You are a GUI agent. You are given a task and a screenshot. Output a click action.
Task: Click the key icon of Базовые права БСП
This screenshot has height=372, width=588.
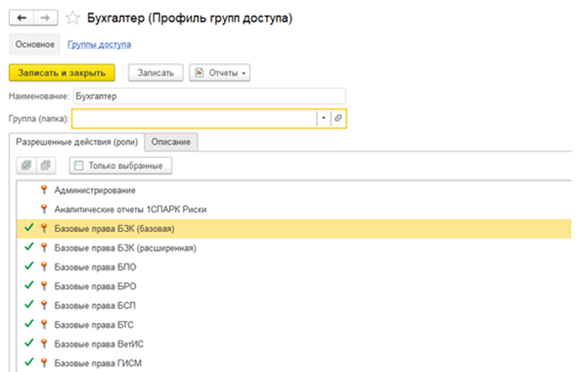pos(44,305)
